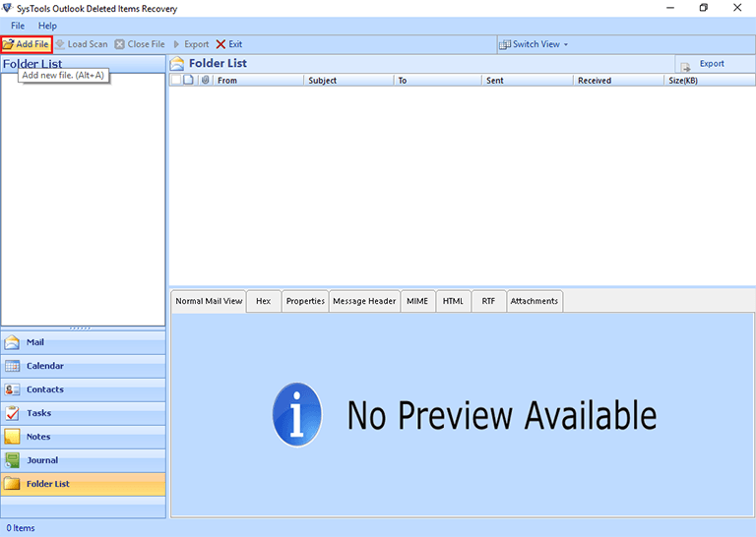Click the page icon column header
756x537 pixels.
click(x=189, y=80)
